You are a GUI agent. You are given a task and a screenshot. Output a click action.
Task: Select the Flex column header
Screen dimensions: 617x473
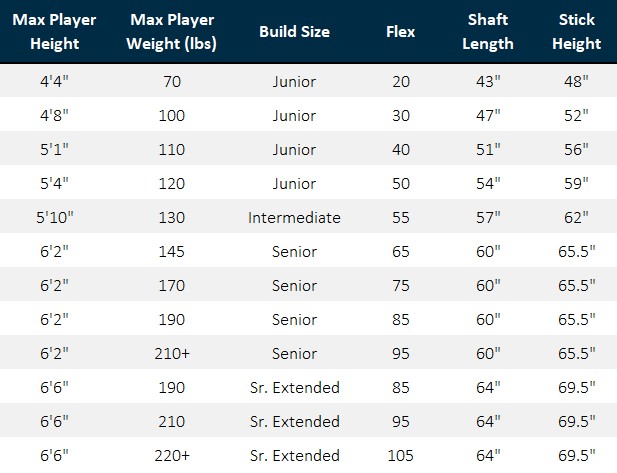point(400,32)
